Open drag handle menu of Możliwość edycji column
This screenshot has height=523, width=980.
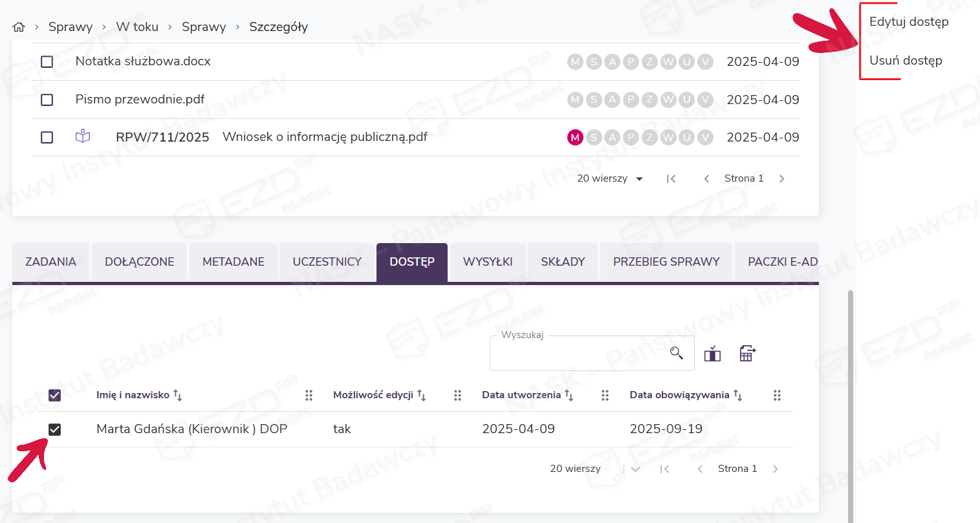point(457,395)
